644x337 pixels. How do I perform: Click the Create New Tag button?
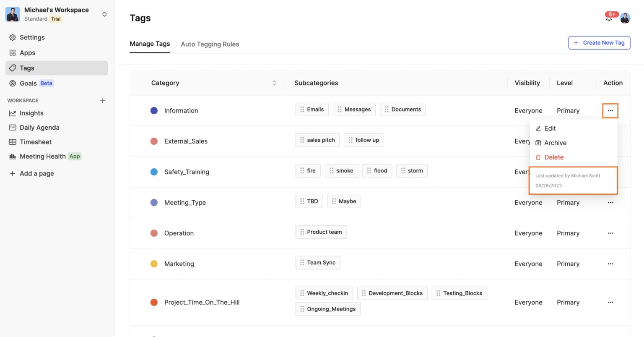(599, 43)
